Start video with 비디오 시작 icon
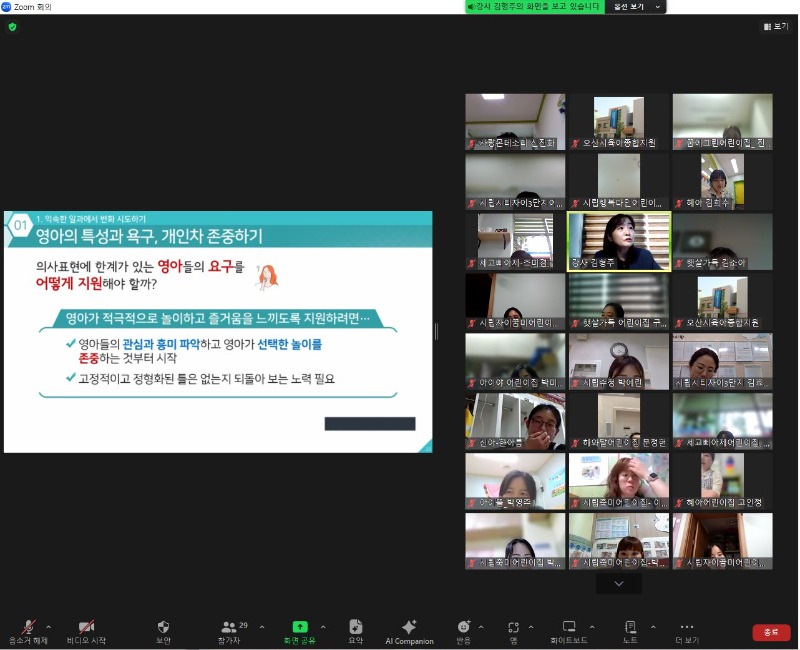800x650 pixels. coord(86,627)
